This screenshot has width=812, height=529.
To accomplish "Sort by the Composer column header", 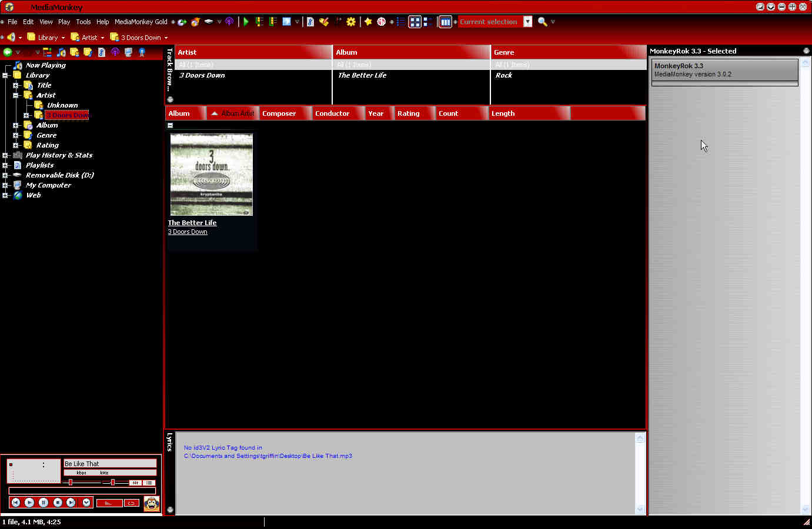I will click(285, 113).
